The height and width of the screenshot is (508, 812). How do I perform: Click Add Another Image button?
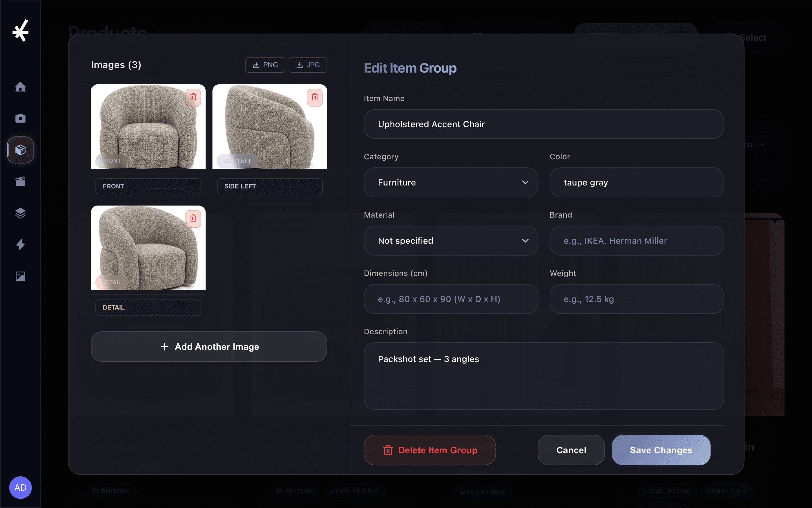[x=209, y=347]
